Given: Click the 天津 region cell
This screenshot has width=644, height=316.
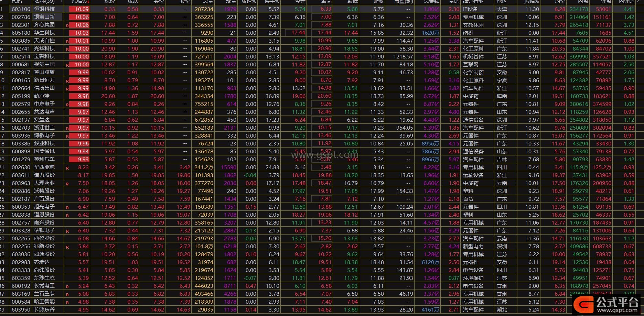Looking at the screenshot, I should (x=502, y=9).
